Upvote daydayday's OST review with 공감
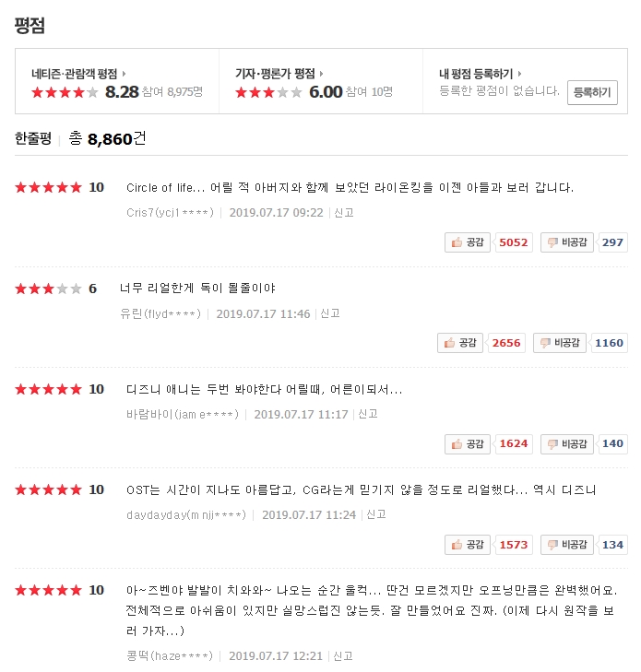 pos(468,545)
